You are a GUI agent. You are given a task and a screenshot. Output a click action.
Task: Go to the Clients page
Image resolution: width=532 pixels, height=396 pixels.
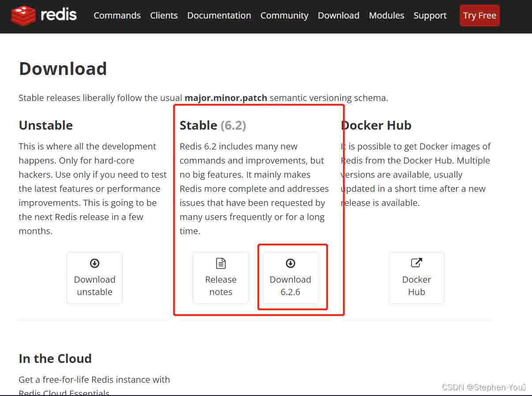point(164,15)
